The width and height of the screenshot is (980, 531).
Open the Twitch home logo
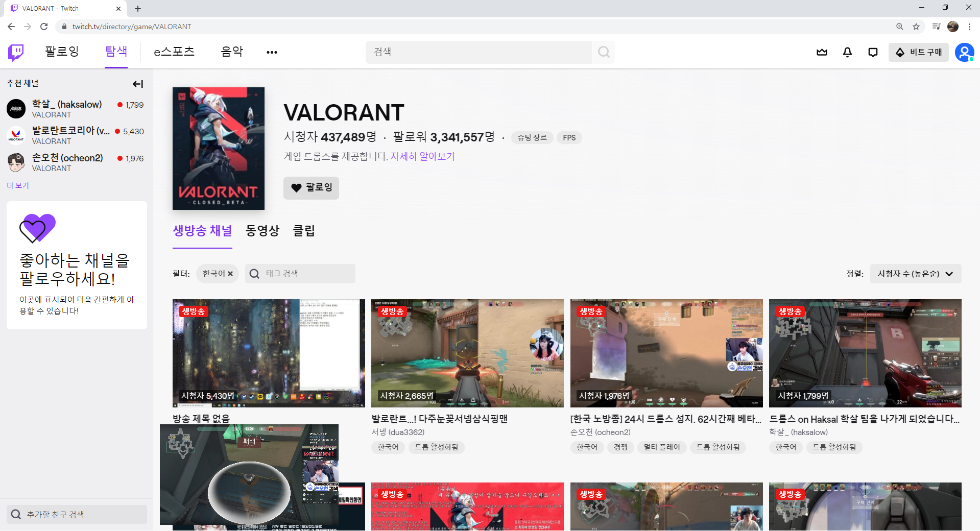coord(16,52)
